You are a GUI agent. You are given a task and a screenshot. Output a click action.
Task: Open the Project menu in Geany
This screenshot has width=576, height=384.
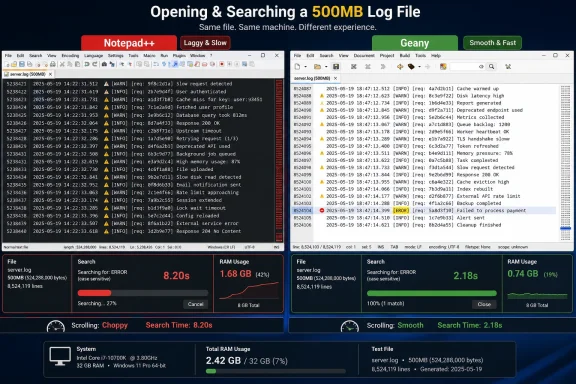pos(387,55)
